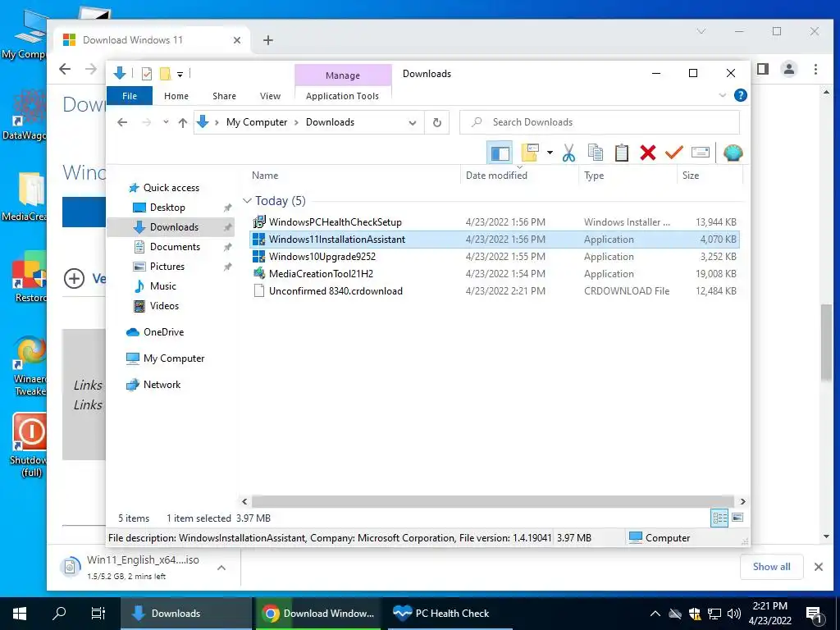The image size is (840, 630).
Task: Click the Explorer help question mark icon
Action: (741, 95)
